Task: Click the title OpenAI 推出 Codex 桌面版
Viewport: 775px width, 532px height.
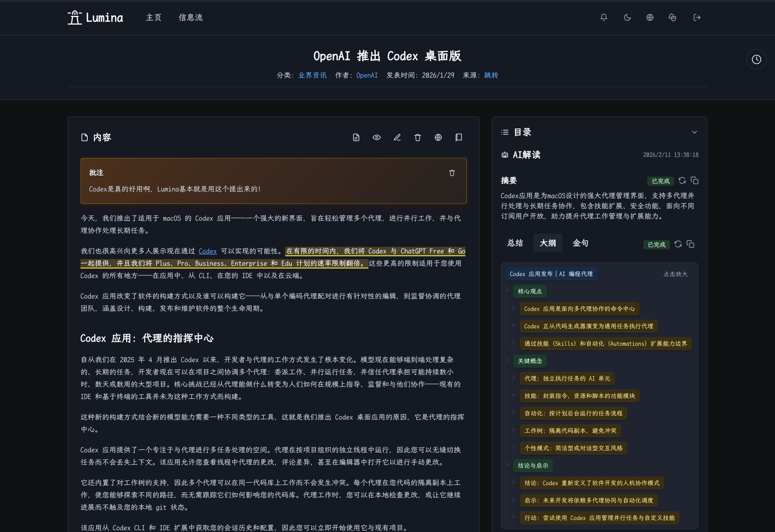Action: pyautogui.click(x=387, y=56)
